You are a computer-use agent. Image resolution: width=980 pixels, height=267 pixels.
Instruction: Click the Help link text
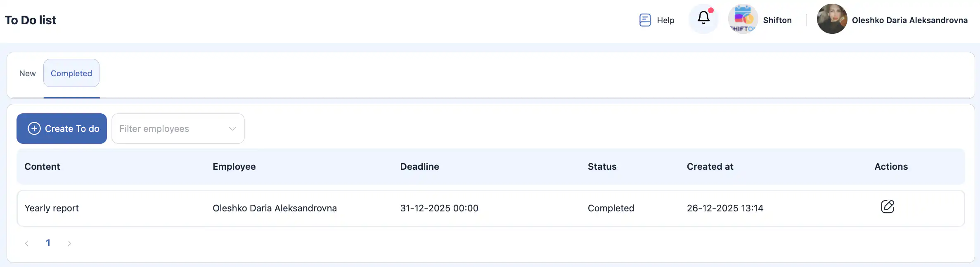(x=665, y=20)
